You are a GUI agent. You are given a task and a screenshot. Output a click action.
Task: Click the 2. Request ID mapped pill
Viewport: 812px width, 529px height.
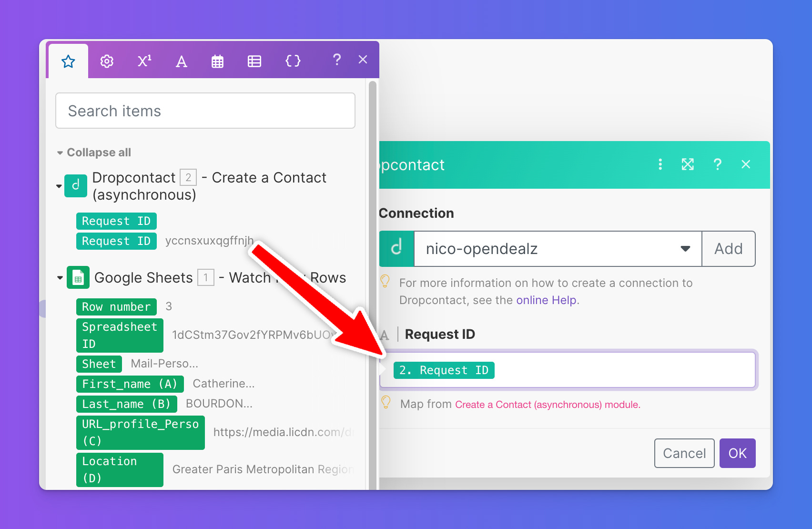coord(444,370)
